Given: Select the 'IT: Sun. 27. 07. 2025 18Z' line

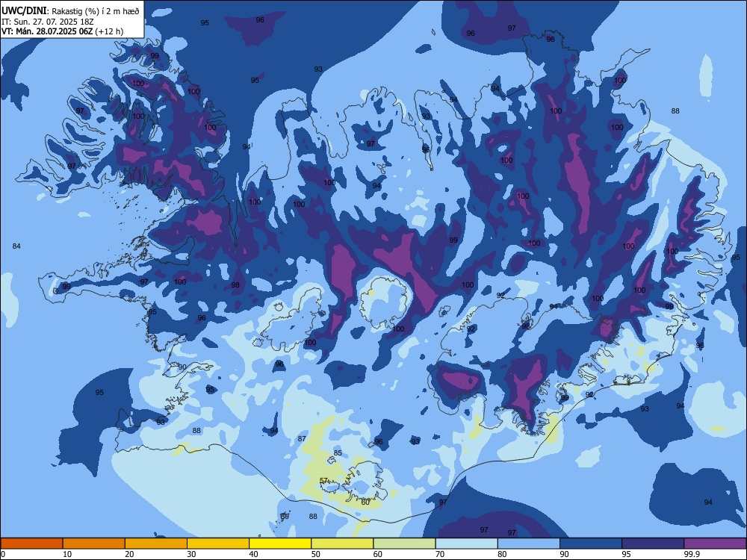Looking at the screenshot, I should click(47, 22).
